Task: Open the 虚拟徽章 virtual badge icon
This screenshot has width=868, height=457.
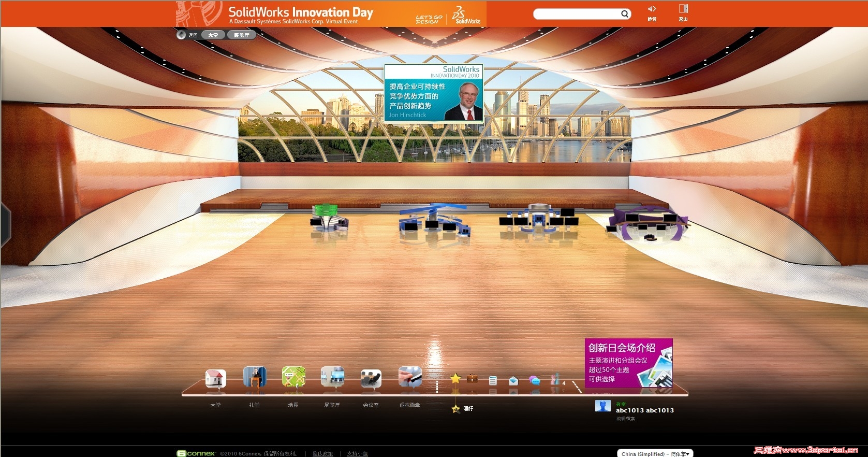Action: [410, 377]
